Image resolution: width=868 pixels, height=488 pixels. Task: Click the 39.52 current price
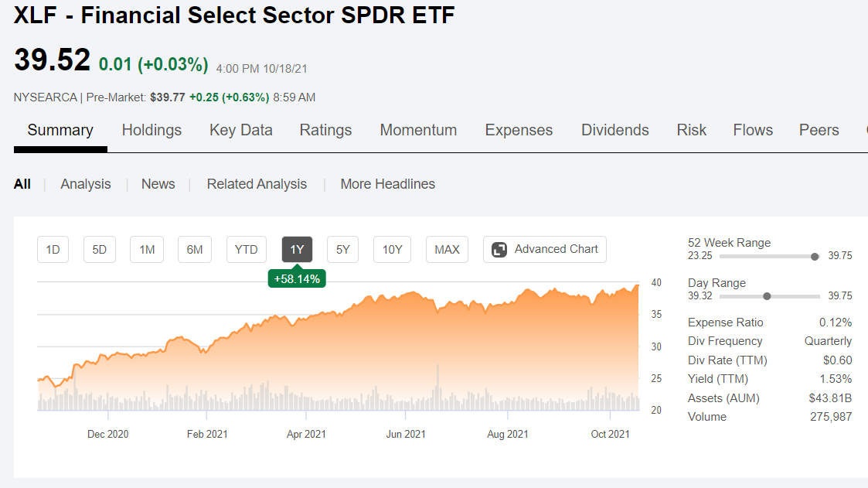pos(52,60)
